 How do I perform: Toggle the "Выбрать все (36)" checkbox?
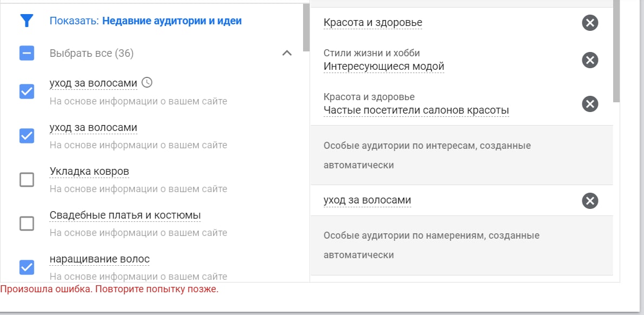pyautogui.click(x=27, y=54)
